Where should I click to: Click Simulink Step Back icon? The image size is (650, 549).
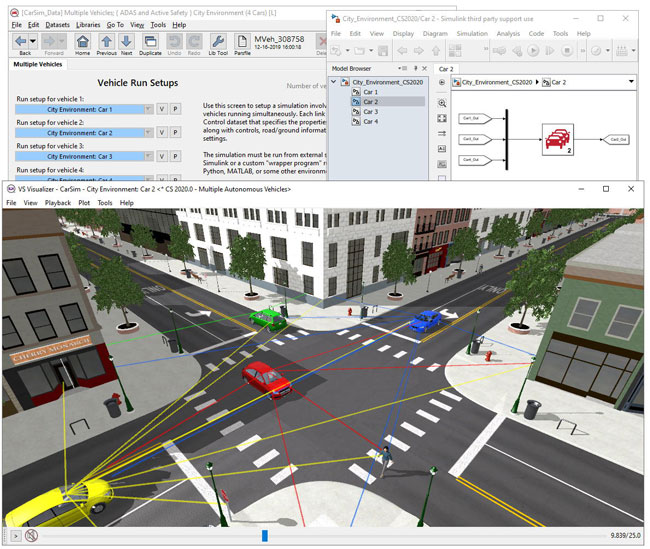[x=517, y=51]
